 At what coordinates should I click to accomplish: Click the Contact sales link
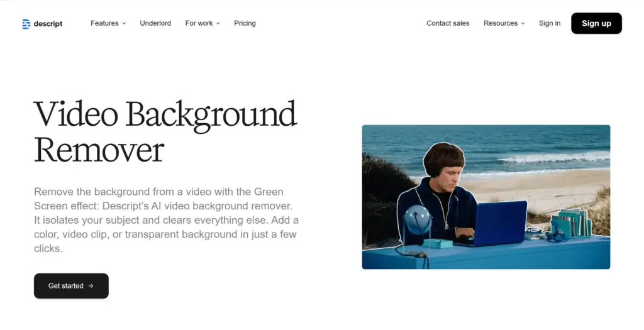point(448,23)
